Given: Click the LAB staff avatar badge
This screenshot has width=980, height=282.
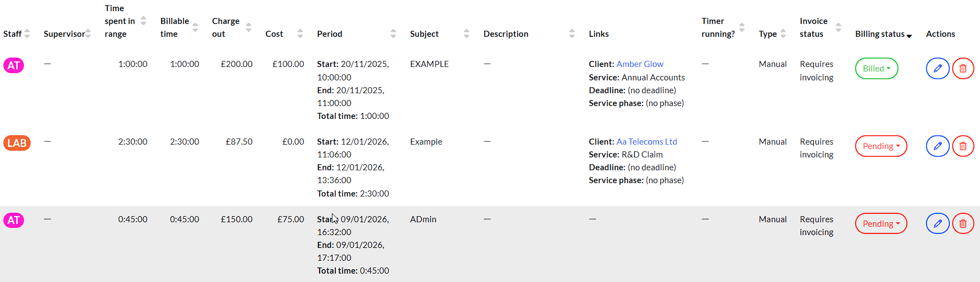Looking at the screenshot, I should (x=17, y=143).
